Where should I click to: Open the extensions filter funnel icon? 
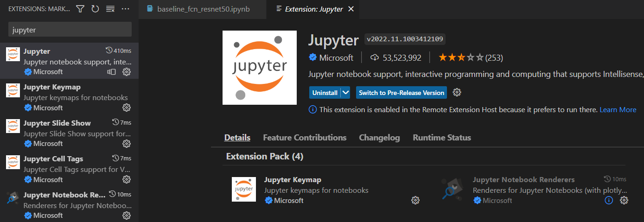click(x=80, y=9)
